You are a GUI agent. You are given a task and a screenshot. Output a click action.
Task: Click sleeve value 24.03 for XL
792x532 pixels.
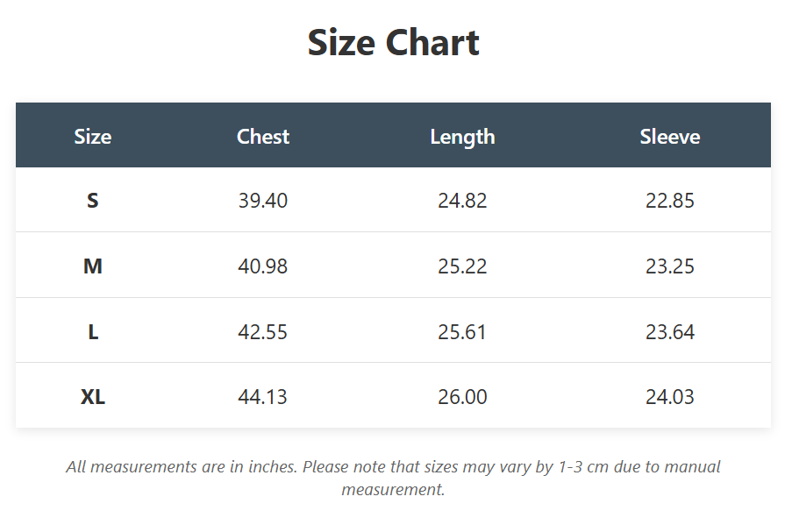coord(670,397)
